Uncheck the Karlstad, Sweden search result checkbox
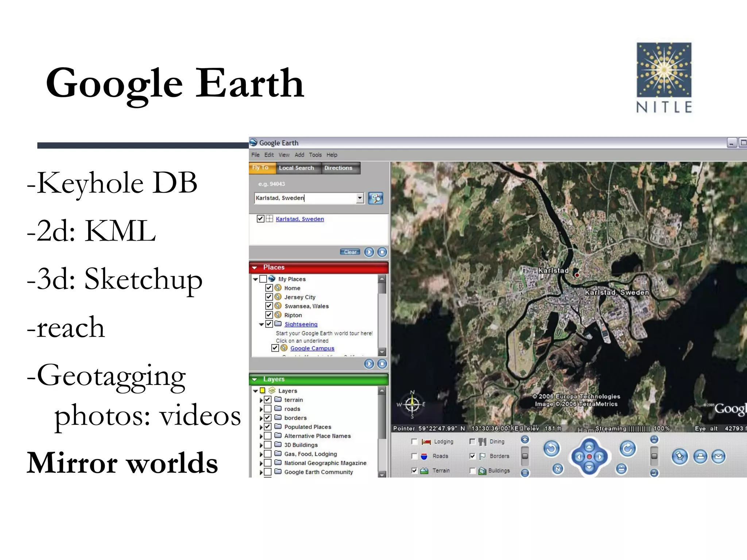The height and width of the screenshot is (560, 747). pos(260,219)
